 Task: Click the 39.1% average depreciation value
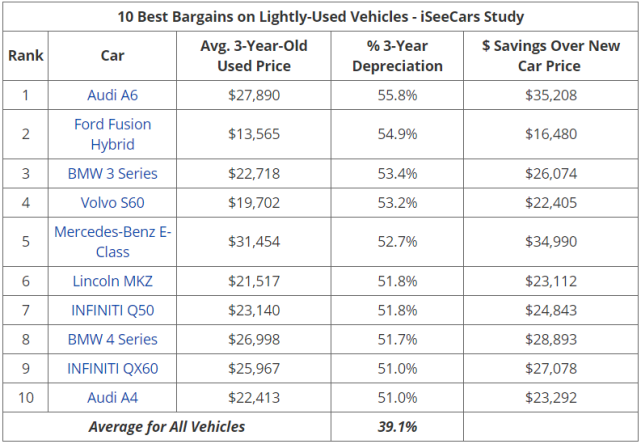397,427
